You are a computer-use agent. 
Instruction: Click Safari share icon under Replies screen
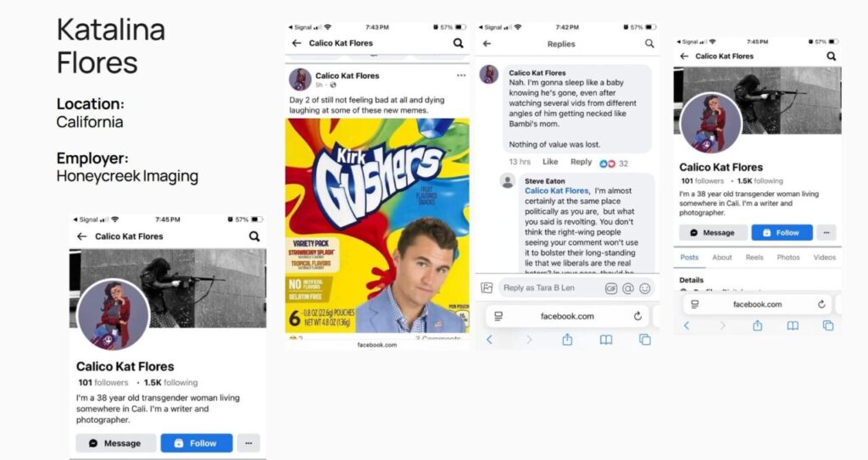[x=567, y=340]
